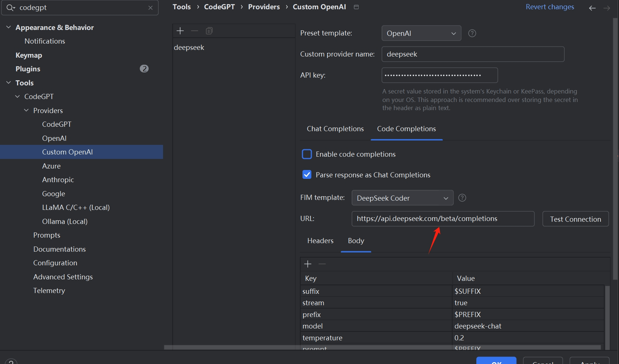Open the FIM template help icon
The width and height of the screenshot is (619, 364).
pos(462,198)
